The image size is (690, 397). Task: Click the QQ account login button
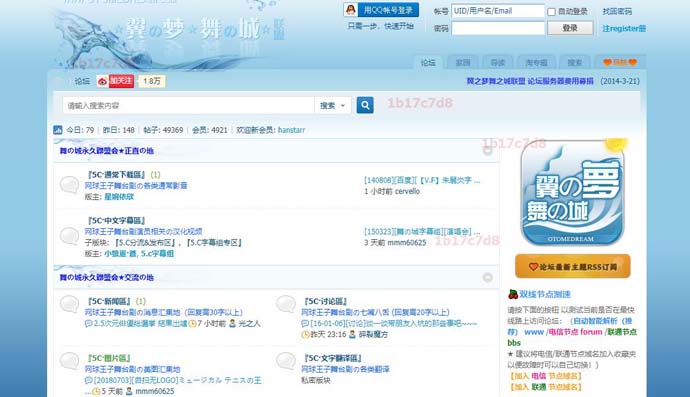click(x=381, y=10)
